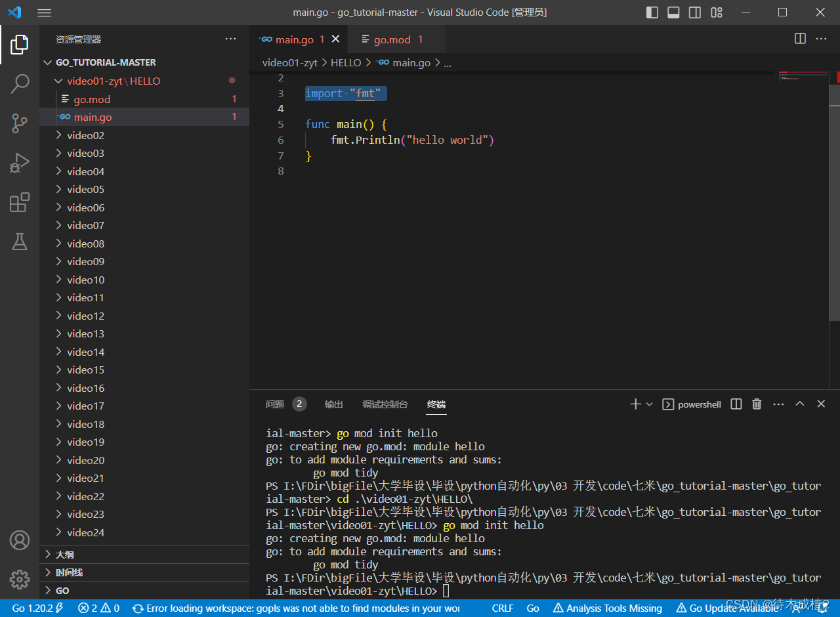Click the hamburger application menu
This screenshot has height=617, width=840.
pyautogui.click(x=44, y=12)
